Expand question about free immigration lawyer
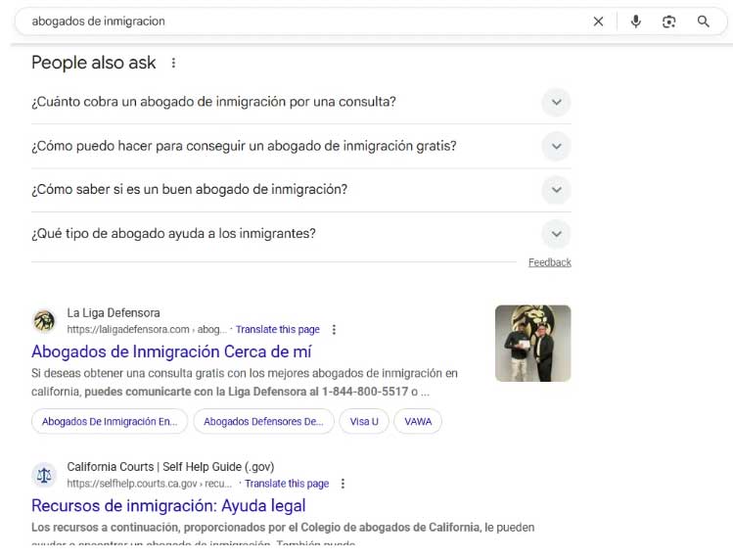733x560 pixels. tap(556, 146)
